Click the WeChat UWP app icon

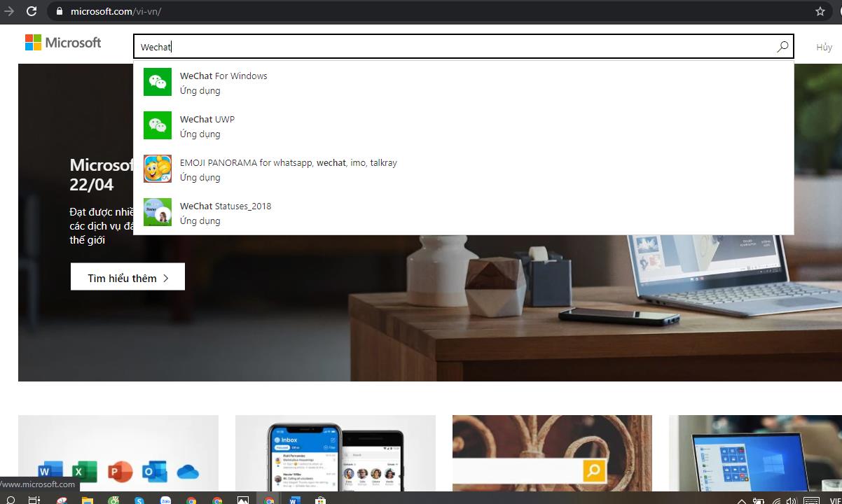coord(158,125)
